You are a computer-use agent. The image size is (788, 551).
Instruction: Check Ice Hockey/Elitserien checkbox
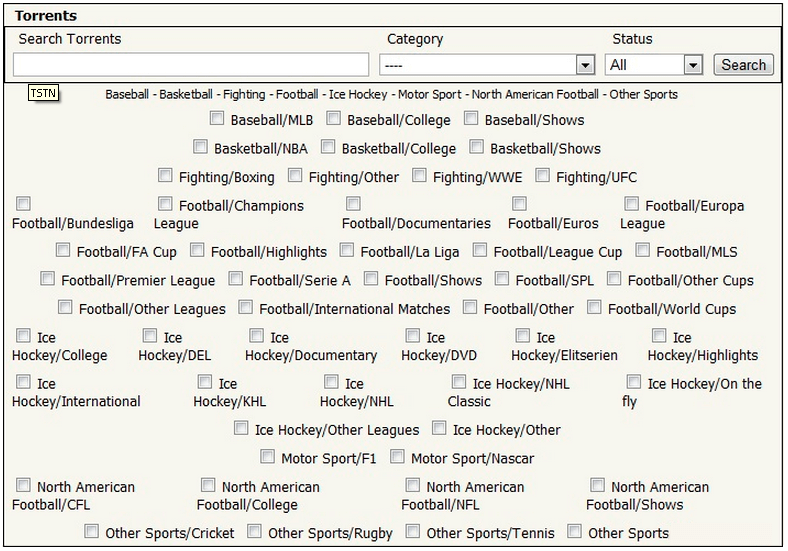tap(523, 335)
